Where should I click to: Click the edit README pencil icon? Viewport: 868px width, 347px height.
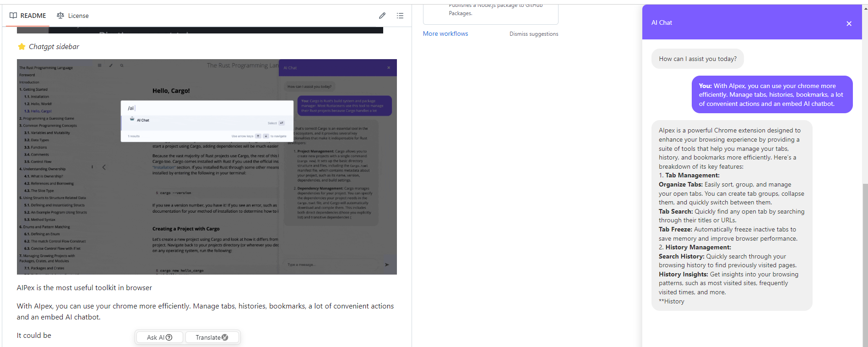382,16
